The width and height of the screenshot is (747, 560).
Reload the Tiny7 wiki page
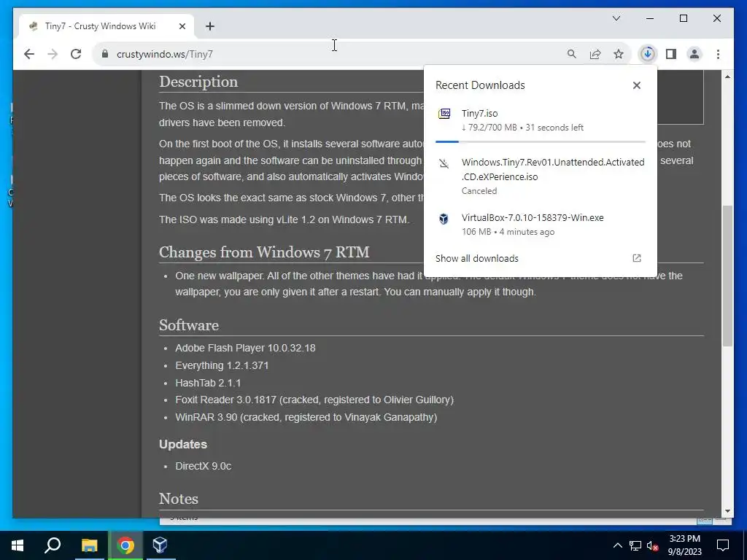click(76, 54)
